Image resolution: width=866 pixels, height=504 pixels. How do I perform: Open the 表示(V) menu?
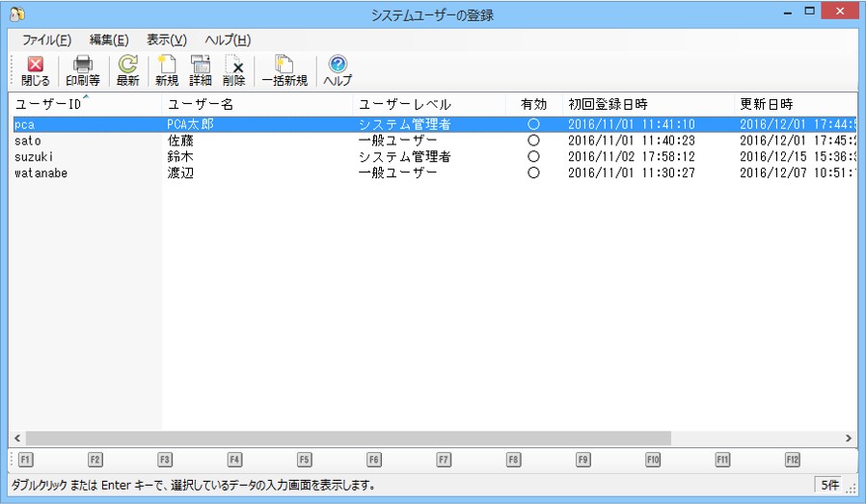(166, 40)
